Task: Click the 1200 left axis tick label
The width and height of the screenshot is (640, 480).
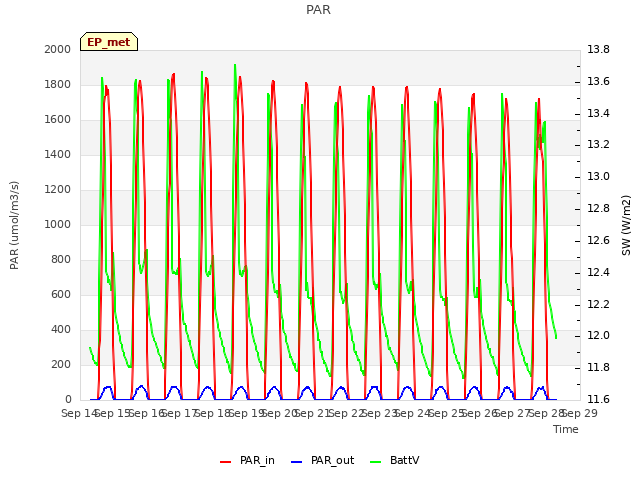Action: (58, 189)
